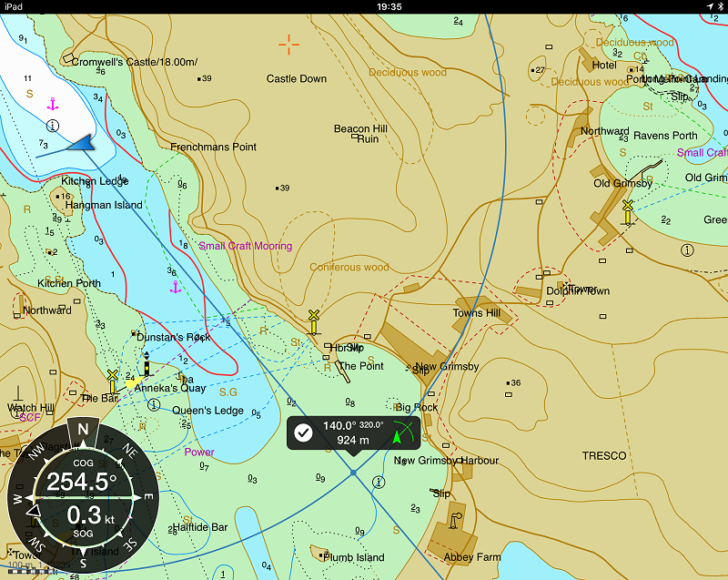Tap the magenta anchor at Small Craft Mooring
728x580 pixels.
point(175,288)
